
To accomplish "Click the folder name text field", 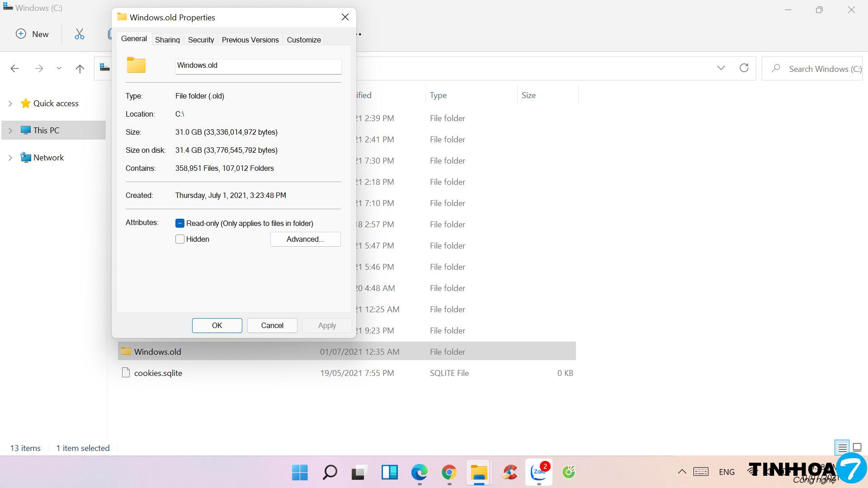I will coord(258,66).
